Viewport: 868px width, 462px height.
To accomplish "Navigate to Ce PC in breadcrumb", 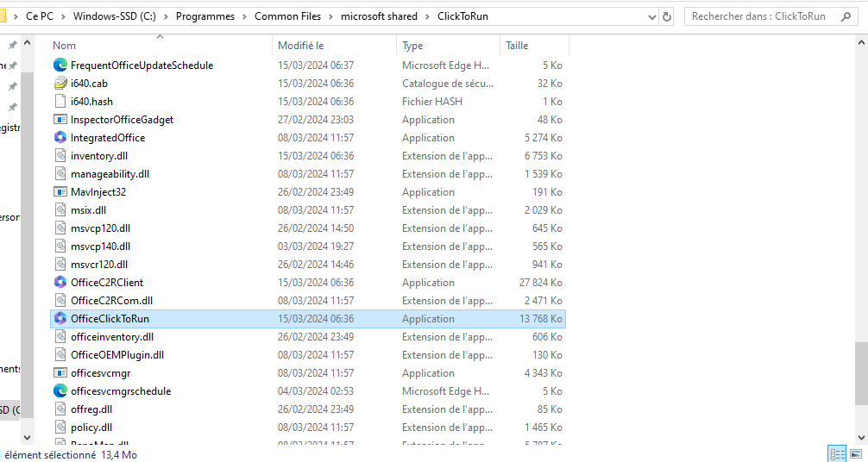I will [x=40, y=16].
